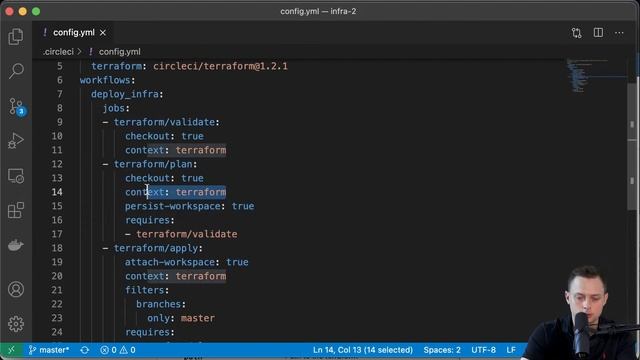Click Spaces: 2 indentation setting

(x=442, y=350)
